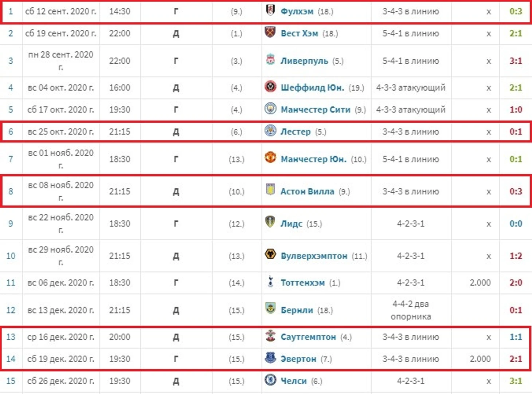Open the 3:1 result against Ливерпуль
532x394 pixels.
pyautogui.click(x=516, y=61)
